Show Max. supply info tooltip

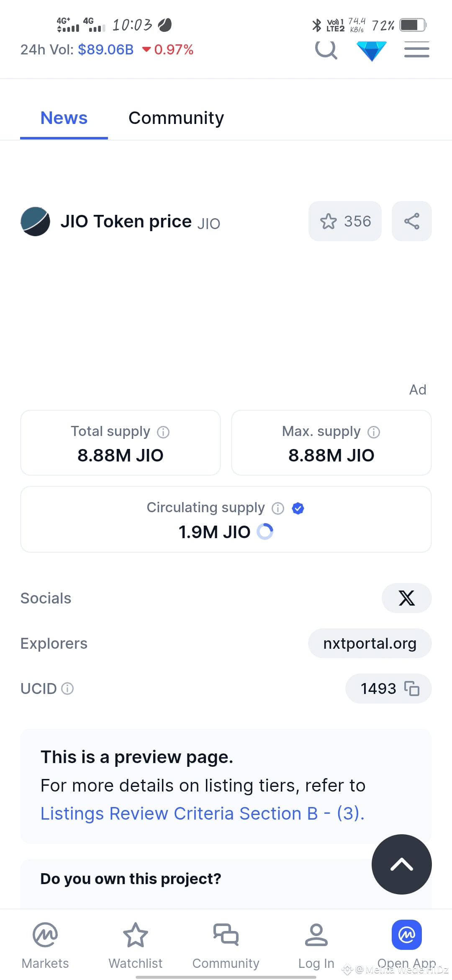[374, 432]
